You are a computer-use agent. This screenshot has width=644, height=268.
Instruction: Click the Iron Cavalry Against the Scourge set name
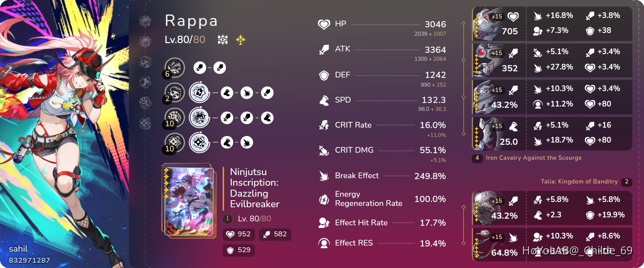pos(534,158)
